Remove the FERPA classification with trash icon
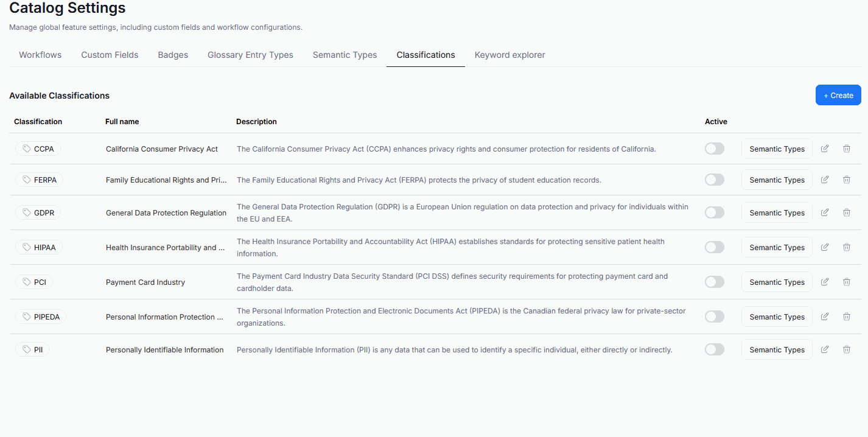The image size is (868, 437). [x=847, y=180]
